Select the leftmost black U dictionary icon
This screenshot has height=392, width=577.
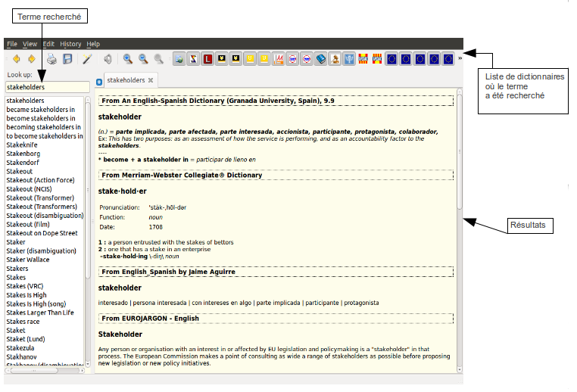pos(222,59)
